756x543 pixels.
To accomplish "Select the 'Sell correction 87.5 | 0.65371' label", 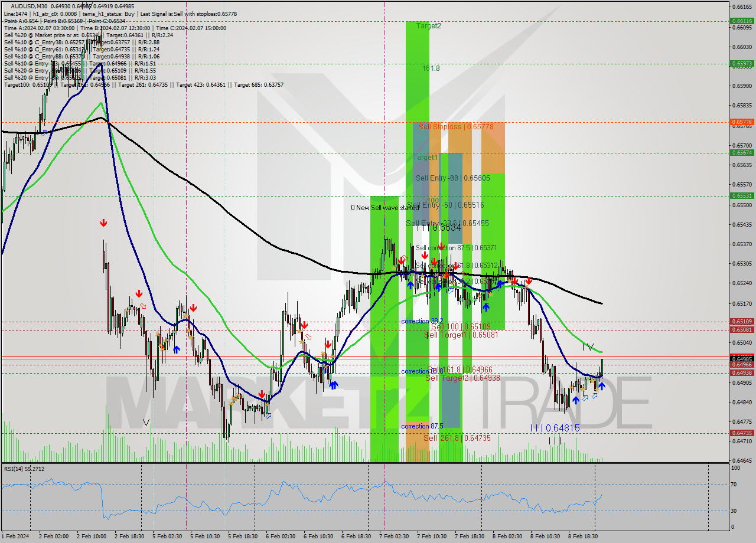I will pyautogui.click(x=456, y=248).
